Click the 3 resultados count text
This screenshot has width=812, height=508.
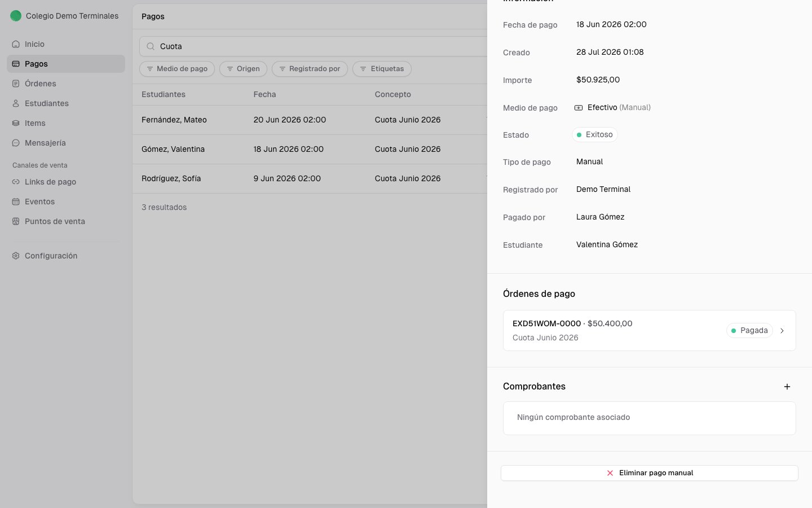[x=164, y=207]
